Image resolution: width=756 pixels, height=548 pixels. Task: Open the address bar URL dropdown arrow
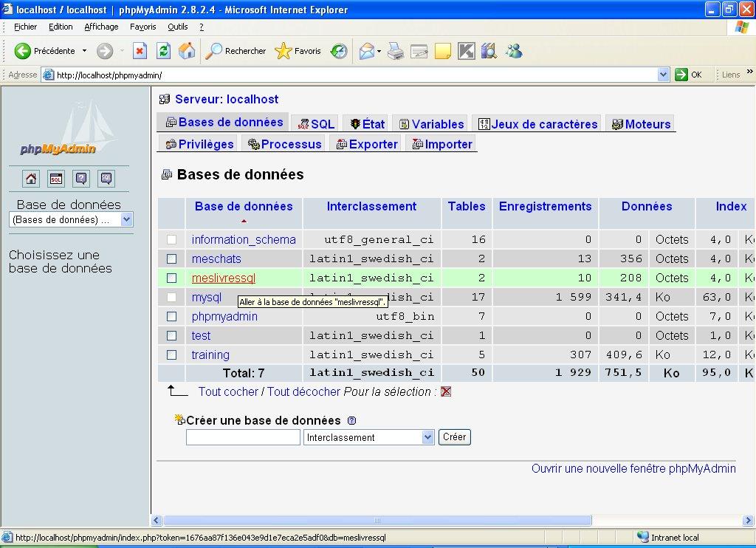[663, 75]
